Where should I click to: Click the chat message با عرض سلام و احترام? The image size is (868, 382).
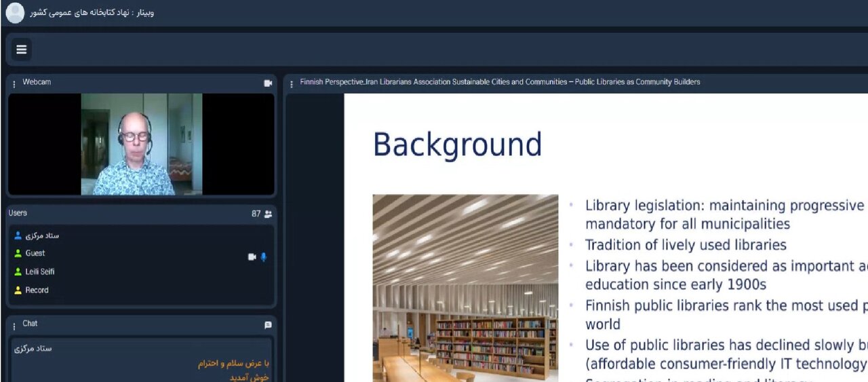pyautogui.click(x=233, y=363)
